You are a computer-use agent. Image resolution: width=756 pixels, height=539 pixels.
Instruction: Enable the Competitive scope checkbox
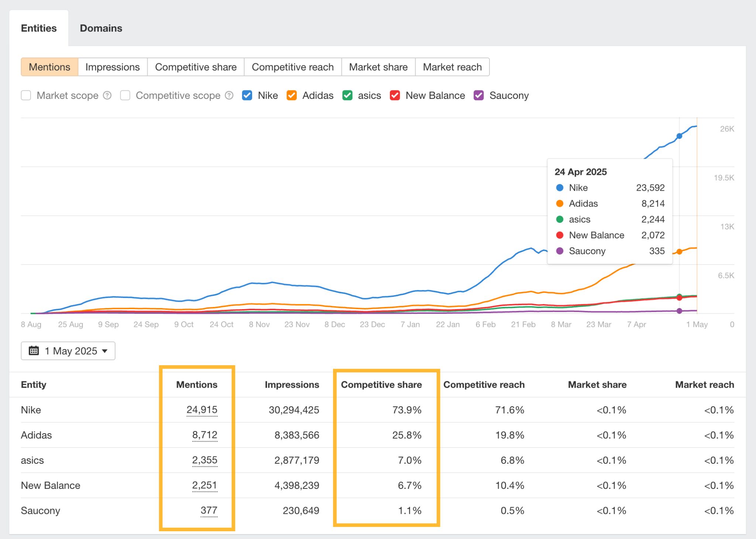point(125,95)
